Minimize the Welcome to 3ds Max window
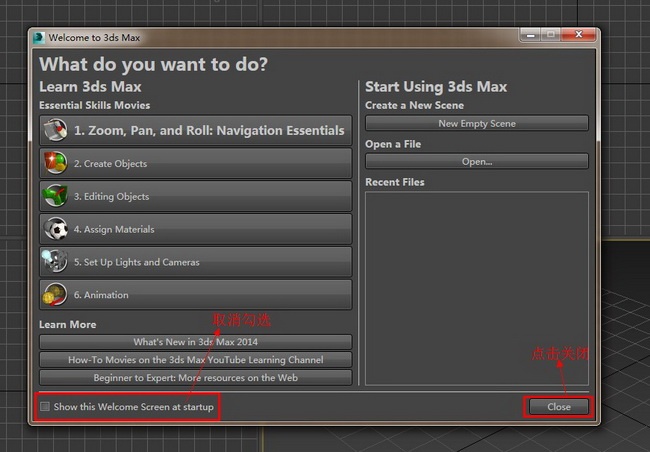Screen dimensions: 650x452 click(x=530, y=35)
